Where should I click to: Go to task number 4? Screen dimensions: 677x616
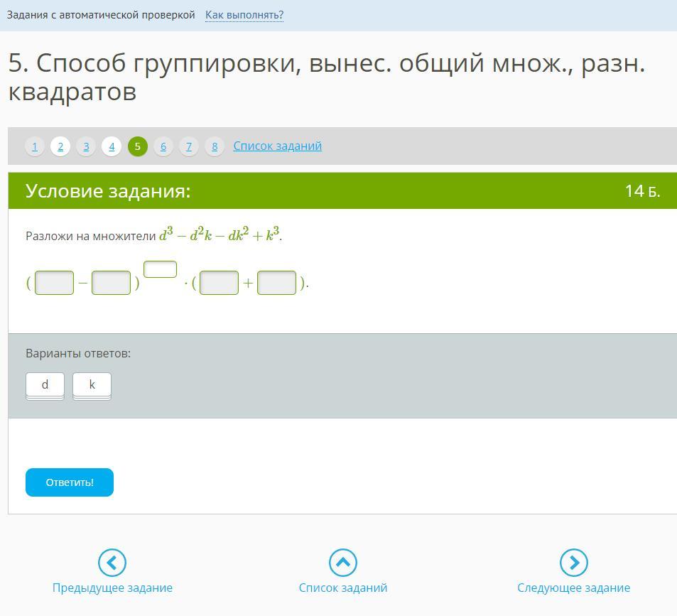click(x=112, y=146)
